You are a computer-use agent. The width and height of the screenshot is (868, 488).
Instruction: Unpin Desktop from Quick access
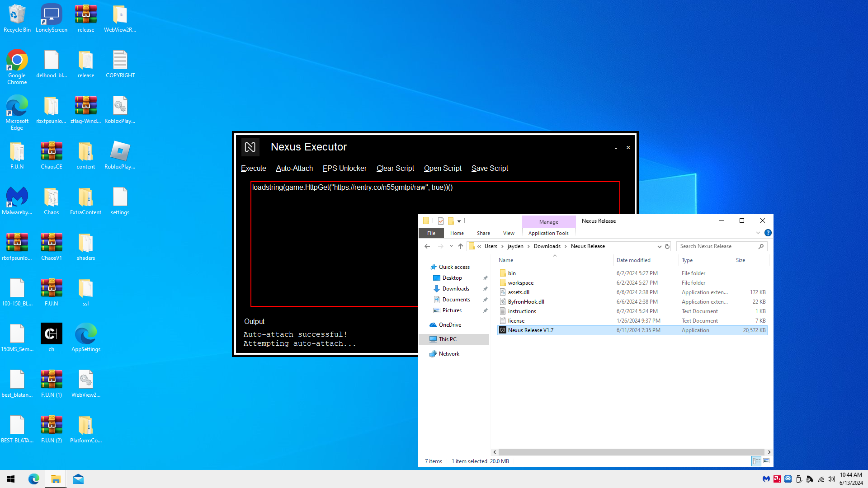(x=485, y=278)
